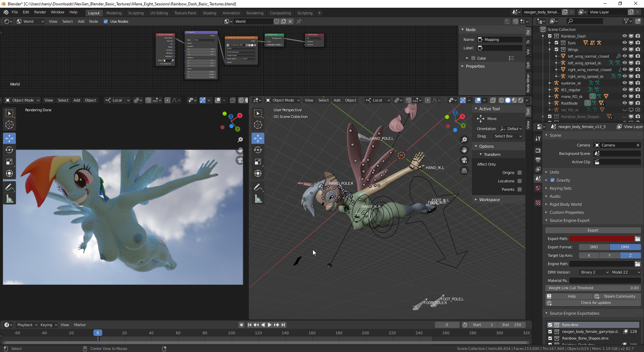644x352 pixels.
Task: Click the play animation button
Action: [269, 325]
